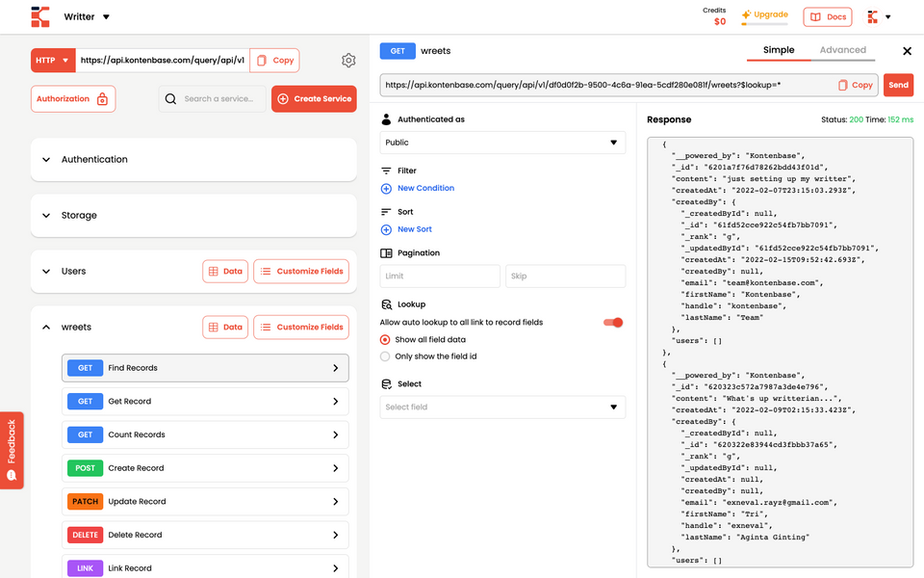The width and height of the screenshot is (924, 578).
Task: Open account avatar menu in header
Action: click(879, 17)
